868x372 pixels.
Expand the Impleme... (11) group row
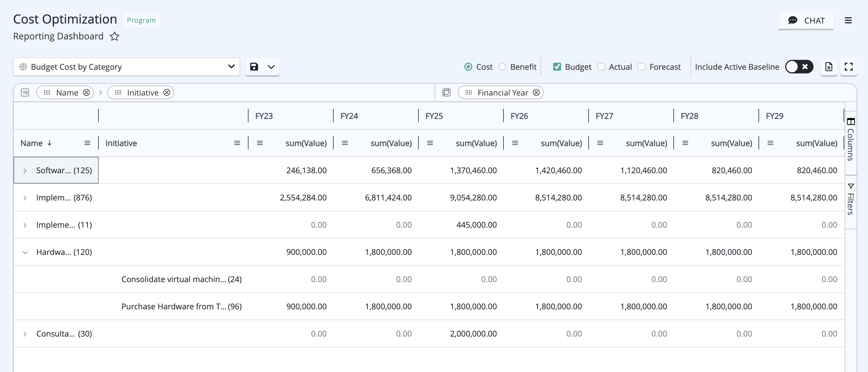(25, 225)
